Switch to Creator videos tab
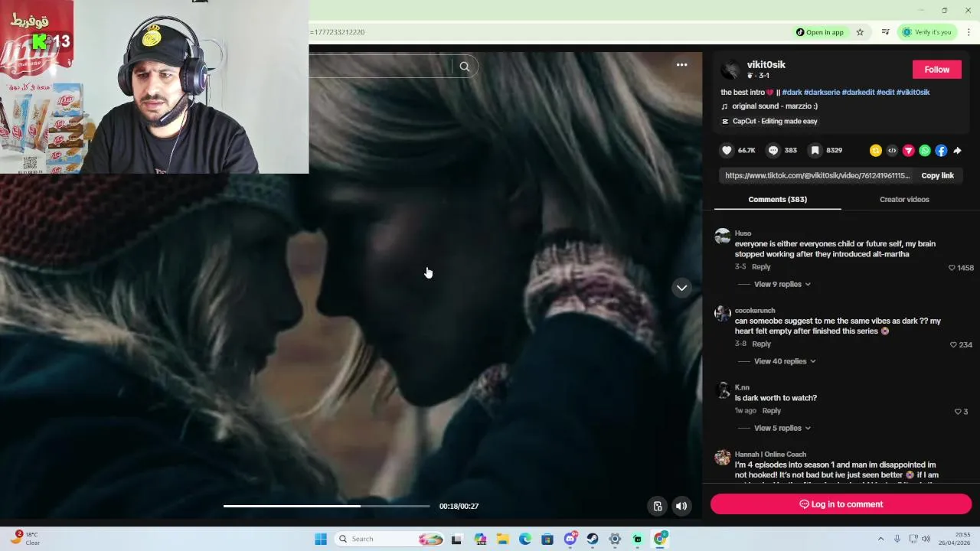 click(x=904, y=200)
